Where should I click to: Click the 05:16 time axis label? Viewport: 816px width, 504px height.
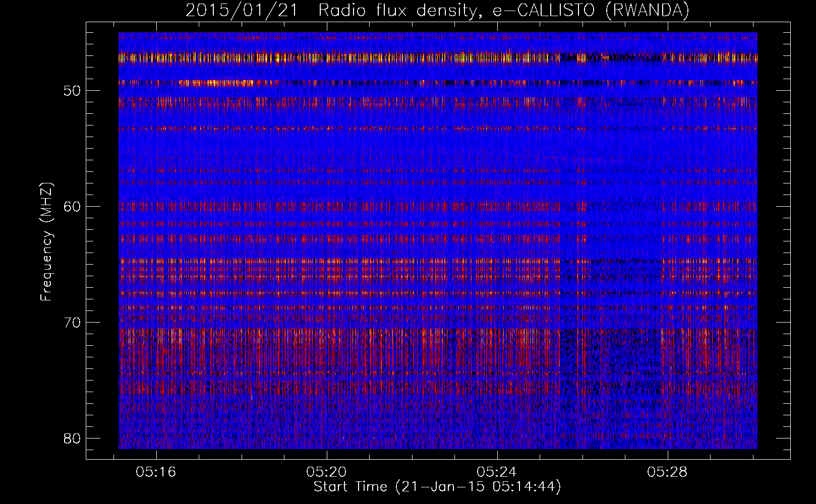[x=155, y=472]
